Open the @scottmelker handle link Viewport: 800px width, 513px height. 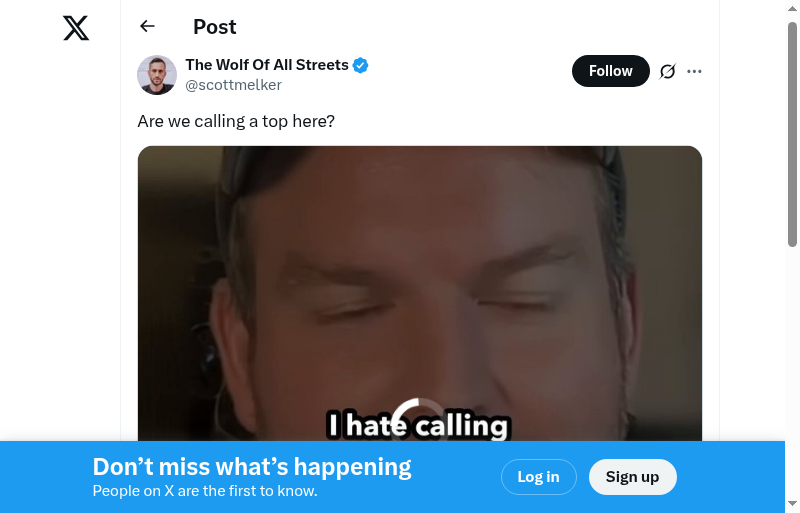pyautogui.click(x=233, y=85)
